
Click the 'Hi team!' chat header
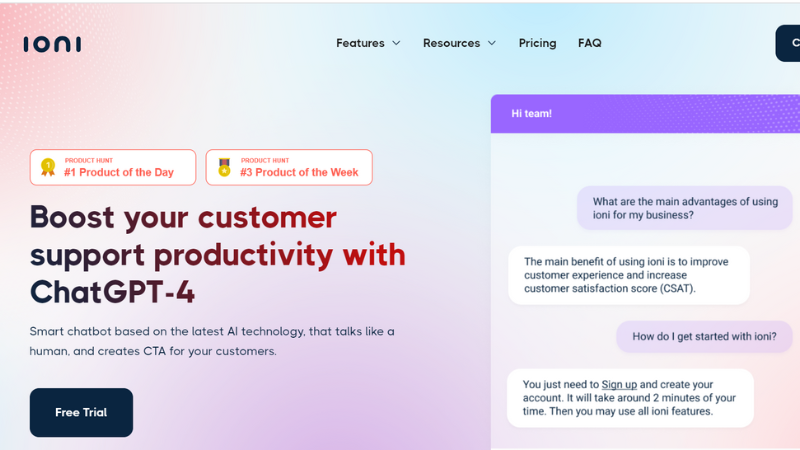pyautogui.click(x=645, y=114)
